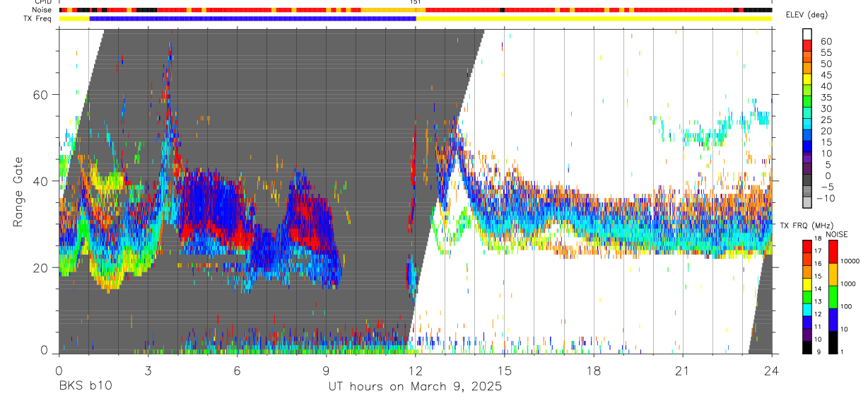Click the 'NOISE' legend title
The height and width of the screenshot is (401, 868).
837,234
